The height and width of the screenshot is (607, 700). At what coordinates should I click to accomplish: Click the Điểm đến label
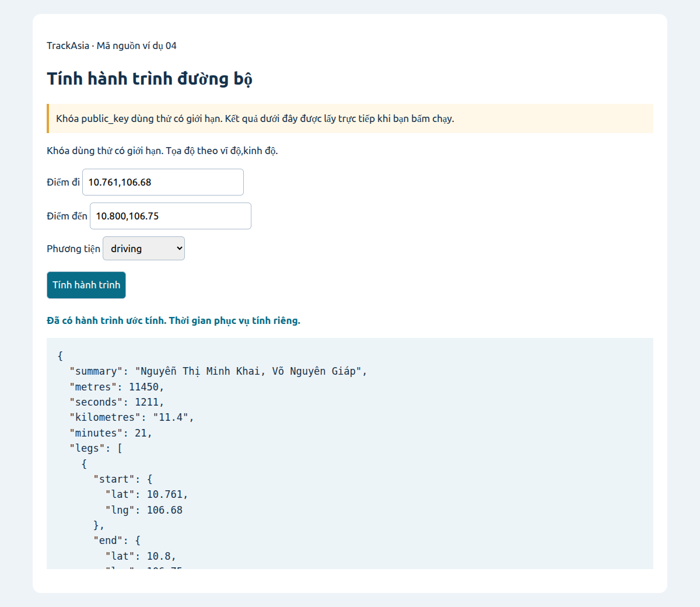point(67,216)
